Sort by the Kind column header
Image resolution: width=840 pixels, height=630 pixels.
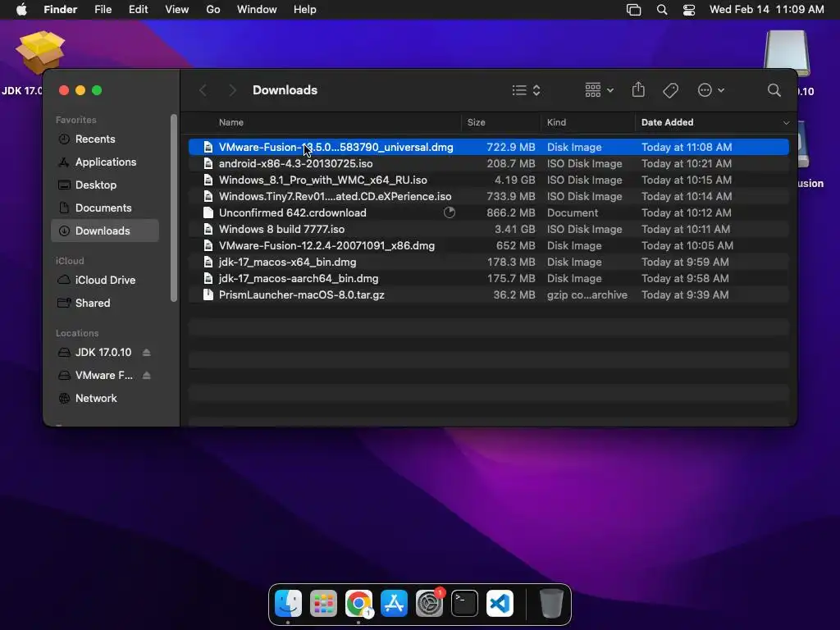pos(556,122)
